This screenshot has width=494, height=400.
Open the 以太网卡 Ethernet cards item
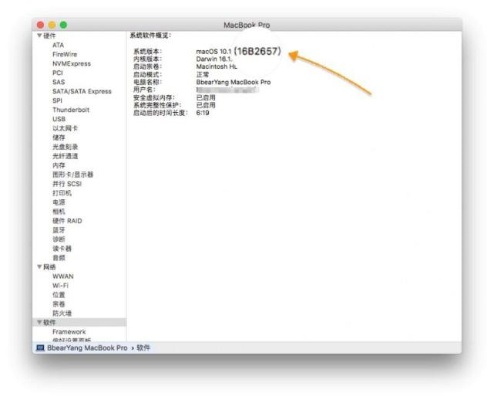tap(65, 128)
